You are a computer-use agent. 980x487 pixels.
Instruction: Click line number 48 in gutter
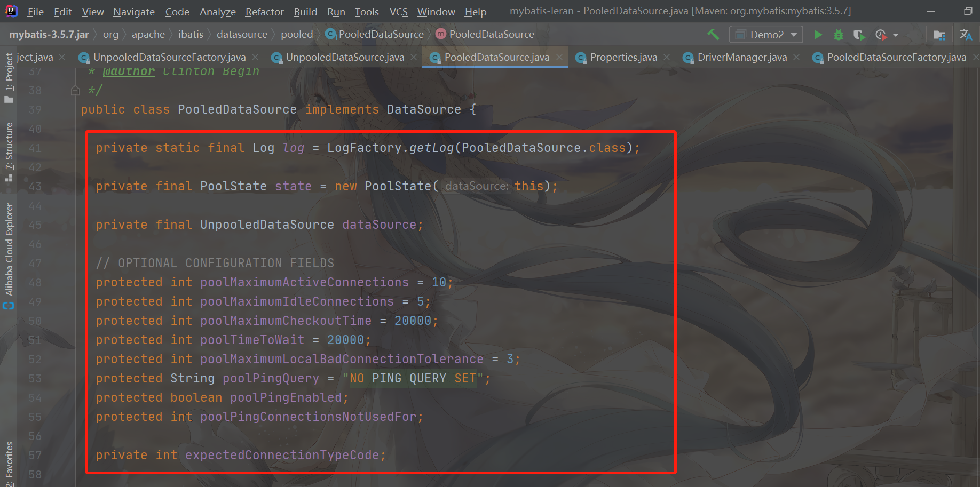[35, 283]
